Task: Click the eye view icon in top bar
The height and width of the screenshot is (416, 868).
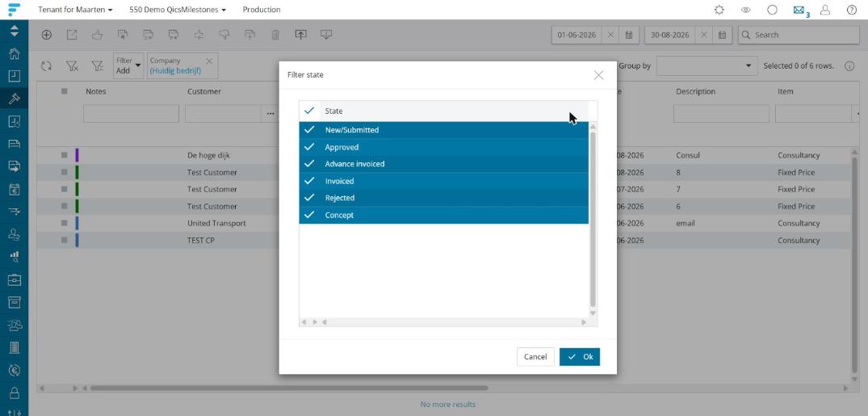Action: point(745,10)
